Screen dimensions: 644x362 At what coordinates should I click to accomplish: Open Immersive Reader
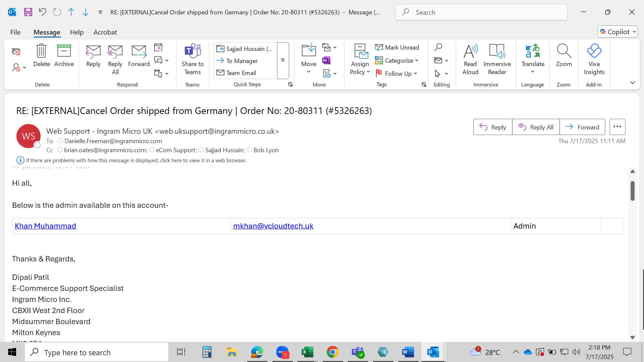click(497, 60)
